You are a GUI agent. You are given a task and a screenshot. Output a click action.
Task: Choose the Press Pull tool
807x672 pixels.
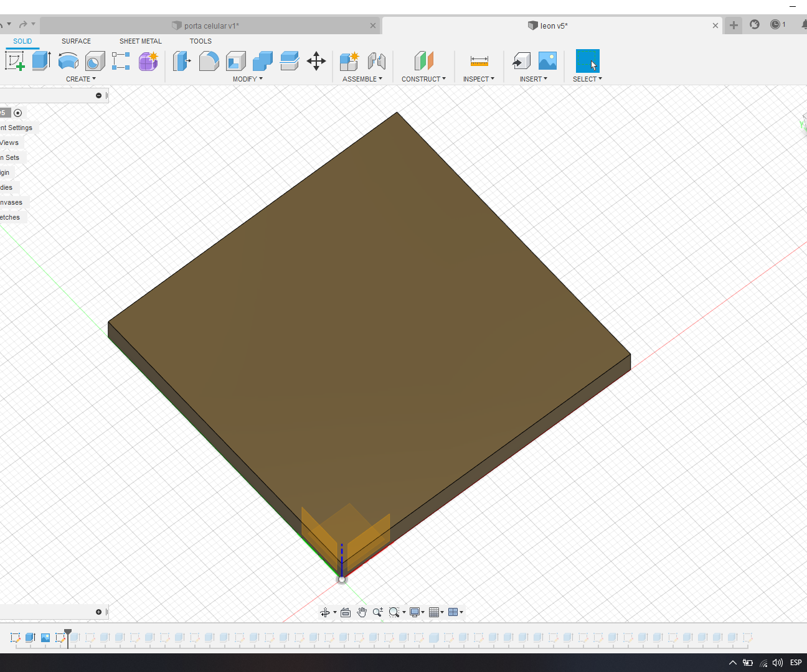click(181, 61)
